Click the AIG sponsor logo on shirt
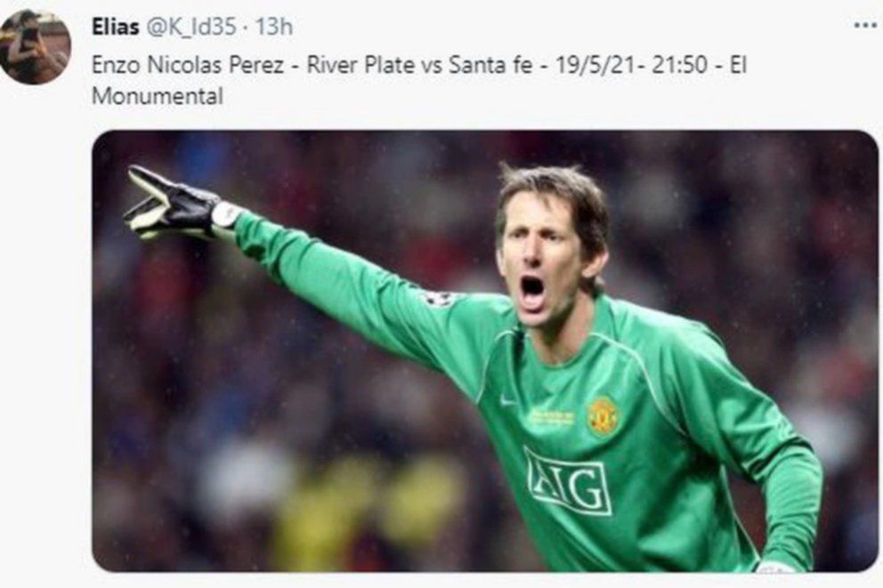This screenshot has height=588, width=883. tap(568, 481)
